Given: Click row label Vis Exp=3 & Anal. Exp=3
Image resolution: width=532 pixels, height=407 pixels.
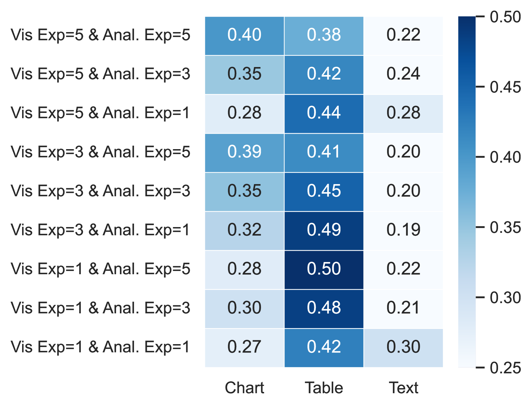Looking at the screenshot, I should 100,191.
